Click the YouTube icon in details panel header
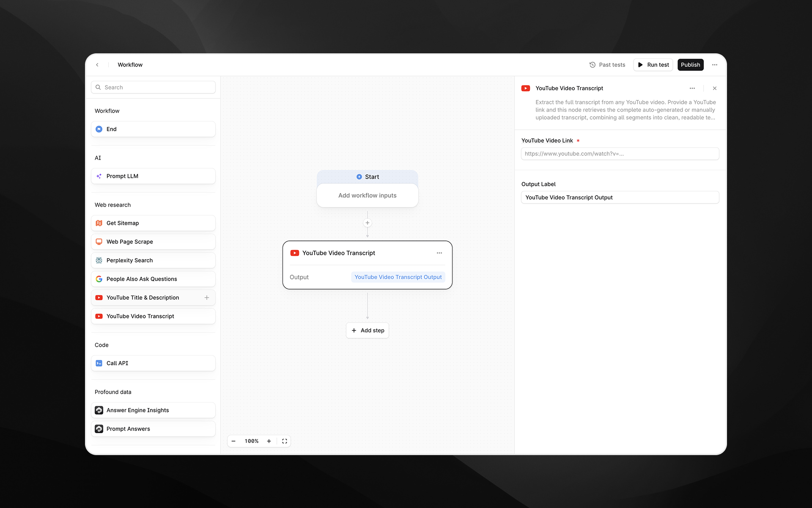The image size is (812, 508). click(526, 88)
